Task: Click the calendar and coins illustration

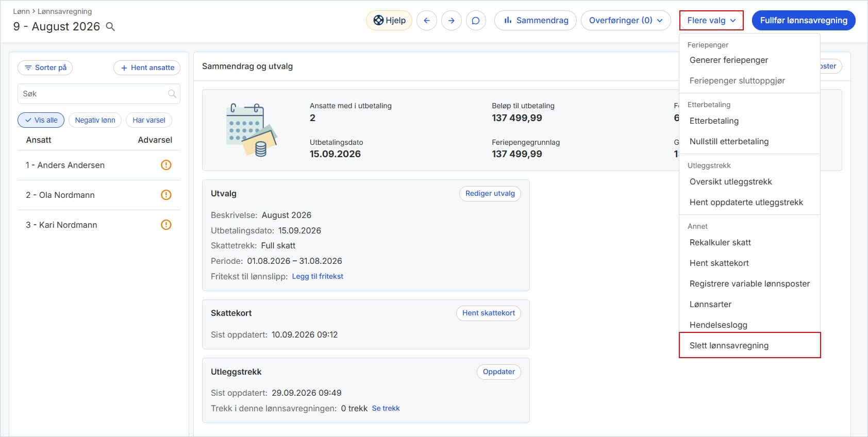Action: click(252, 130)
